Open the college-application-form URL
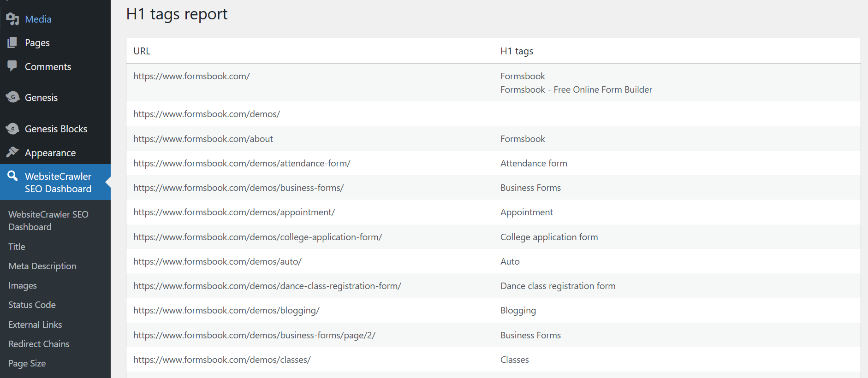The image size is (868, 378). coord(257,237)
